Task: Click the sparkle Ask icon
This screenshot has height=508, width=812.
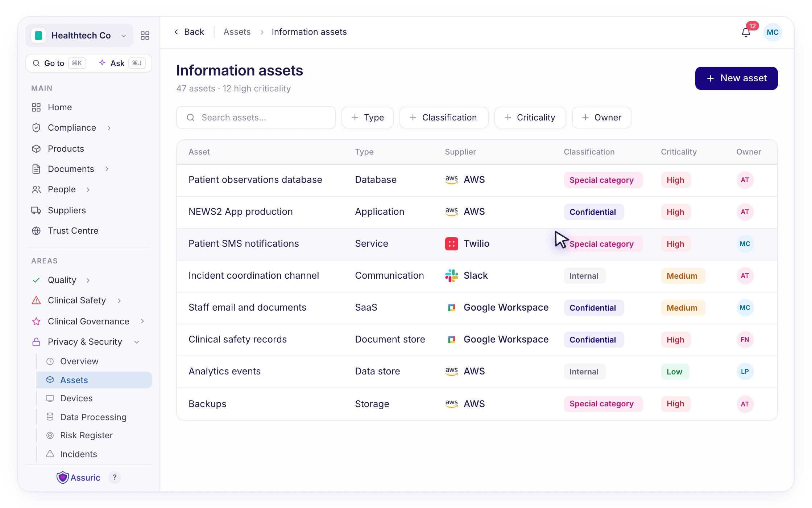Action: tap(102, 63)
